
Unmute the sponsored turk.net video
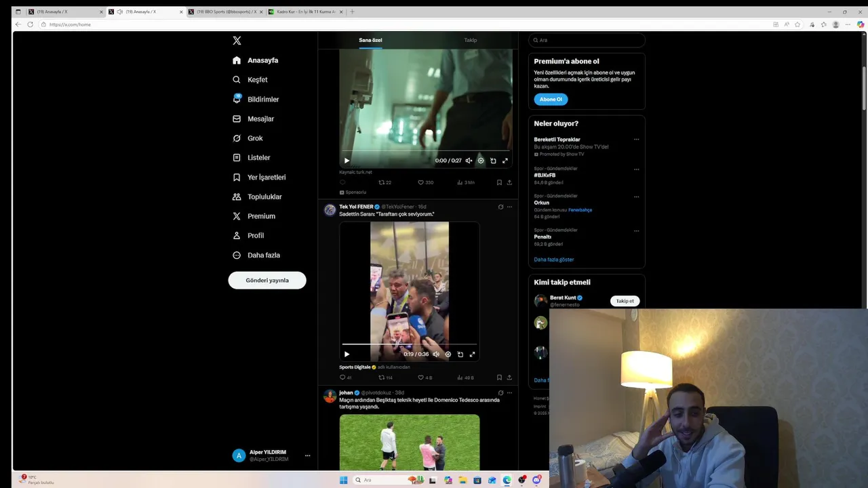coord(469,161)
